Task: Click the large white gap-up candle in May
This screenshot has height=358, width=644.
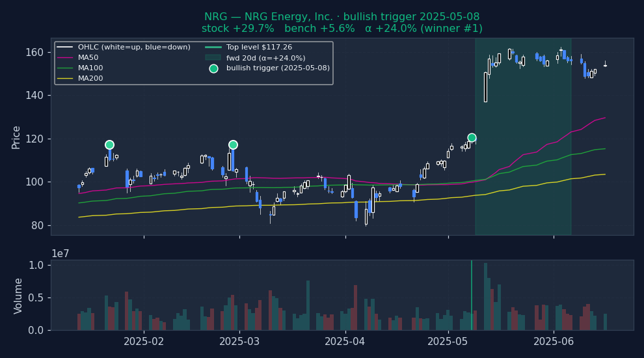Action: coord(485,87)
